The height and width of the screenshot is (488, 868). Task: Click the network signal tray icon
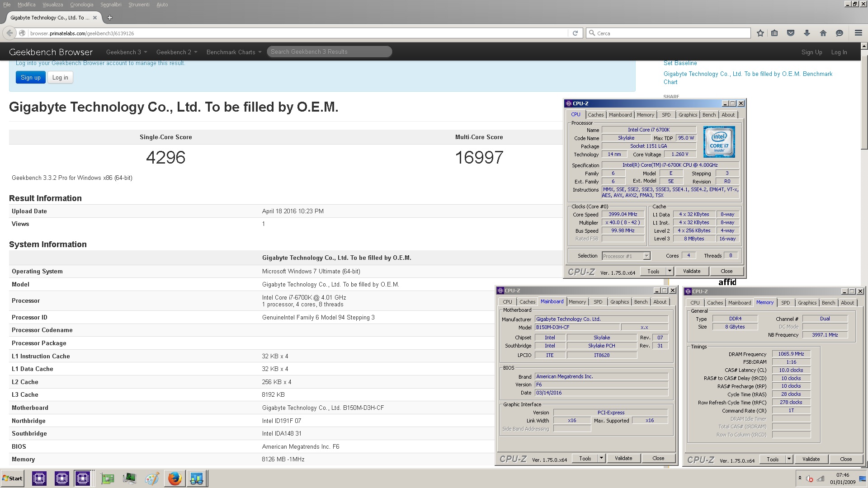821,479
